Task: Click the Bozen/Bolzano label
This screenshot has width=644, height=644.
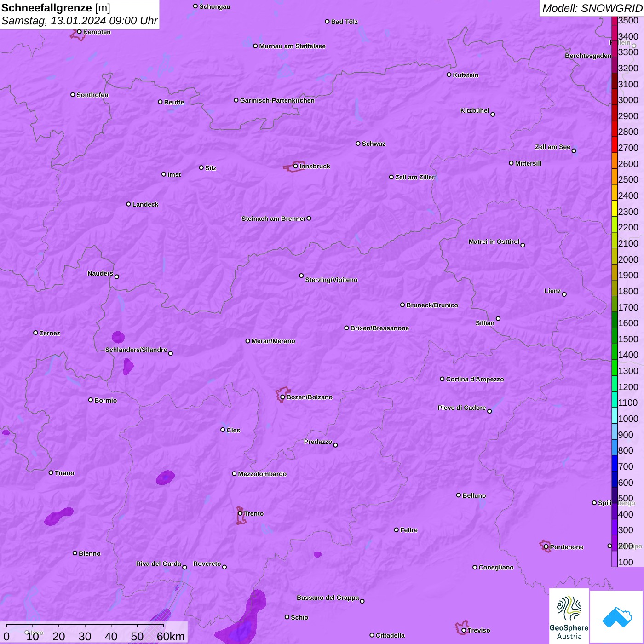Action: tap(310, 397)
